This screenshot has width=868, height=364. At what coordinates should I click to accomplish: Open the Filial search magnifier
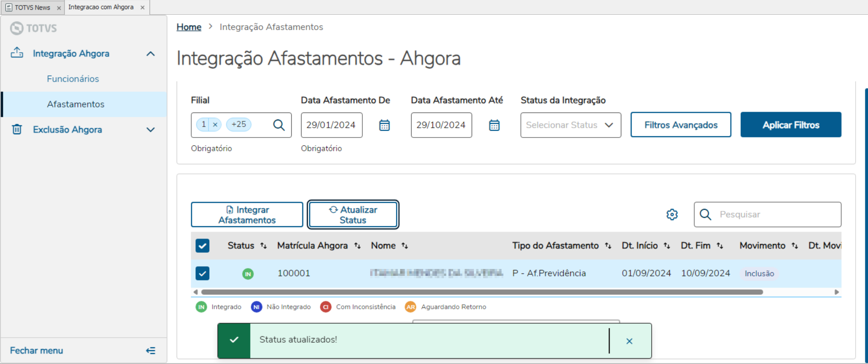point(279,125)
